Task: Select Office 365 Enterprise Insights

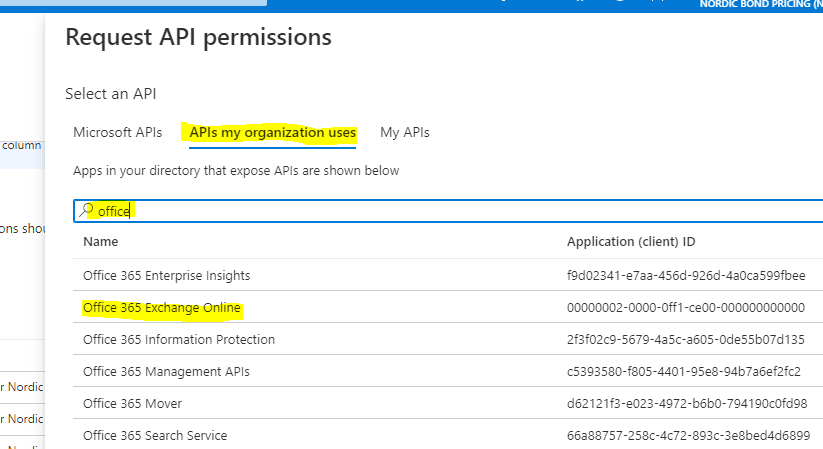Action: pos(166,275)
